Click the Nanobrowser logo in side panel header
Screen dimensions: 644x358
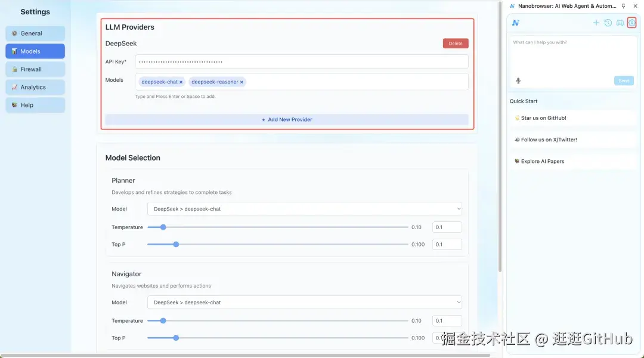coord(516,23)
